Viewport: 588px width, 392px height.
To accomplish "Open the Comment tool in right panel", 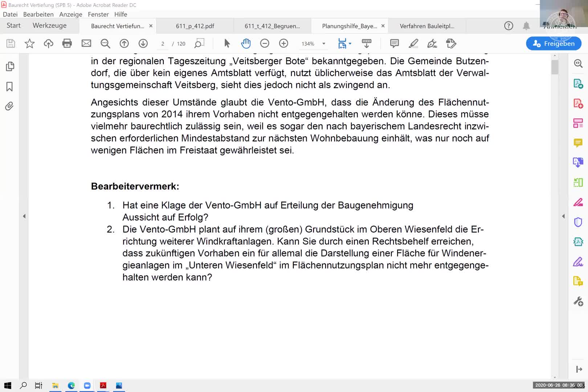I will tap(578, 143).
